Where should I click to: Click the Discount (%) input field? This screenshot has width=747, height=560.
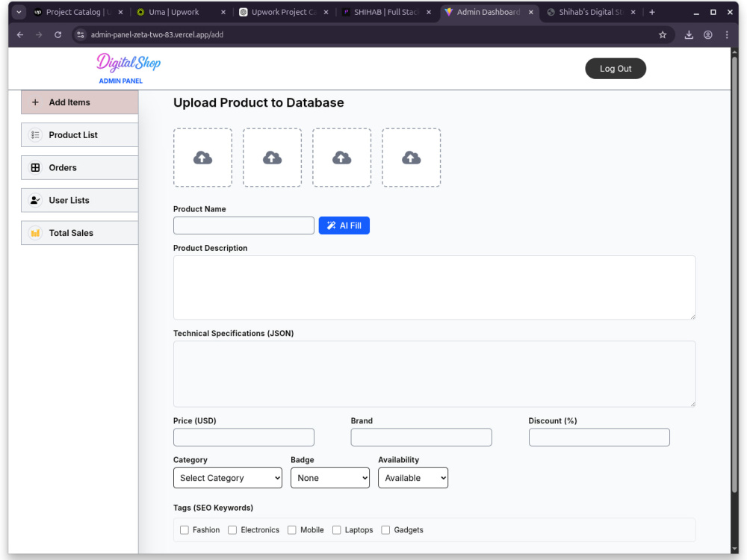(x=599, y=437)
